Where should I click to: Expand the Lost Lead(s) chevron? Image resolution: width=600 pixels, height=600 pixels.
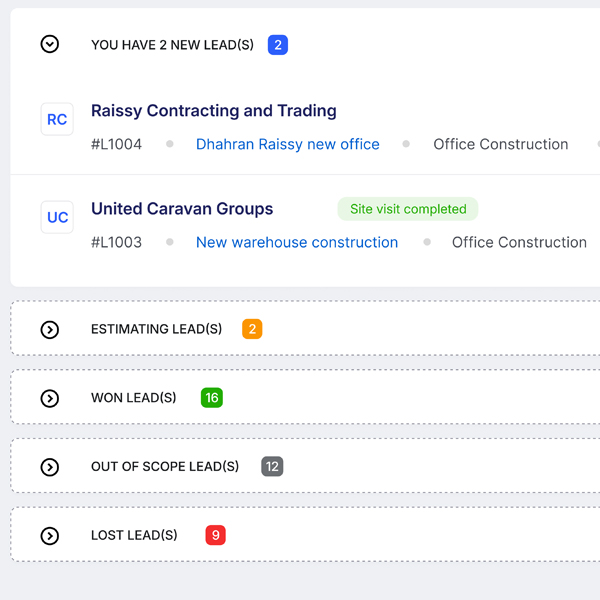(x=50, y=536)
